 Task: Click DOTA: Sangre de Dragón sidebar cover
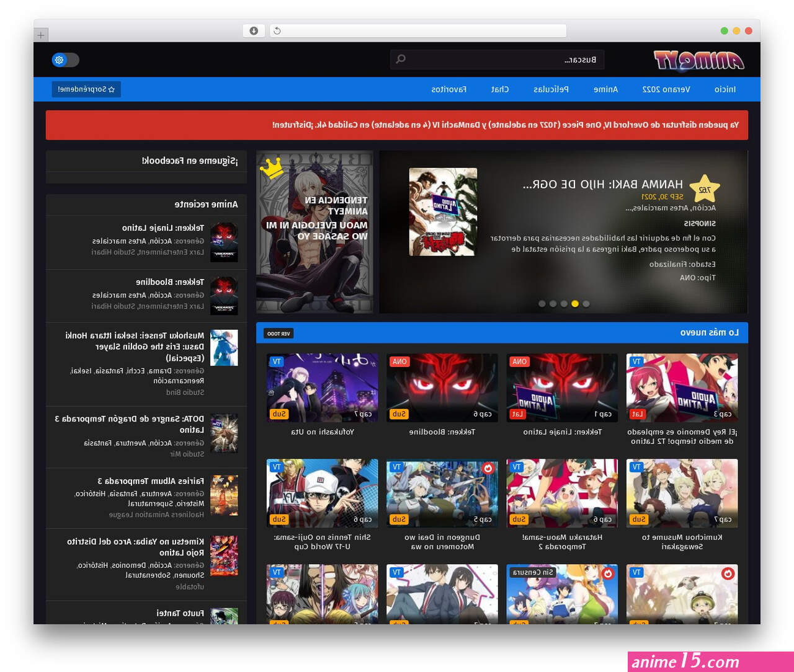coord(224,433)
